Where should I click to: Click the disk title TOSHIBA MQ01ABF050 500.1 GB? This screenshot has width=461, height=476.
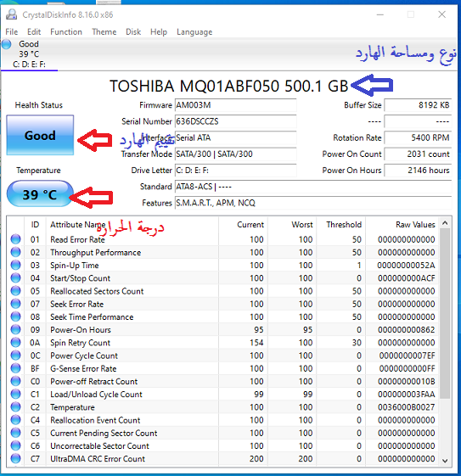point(228,86)
